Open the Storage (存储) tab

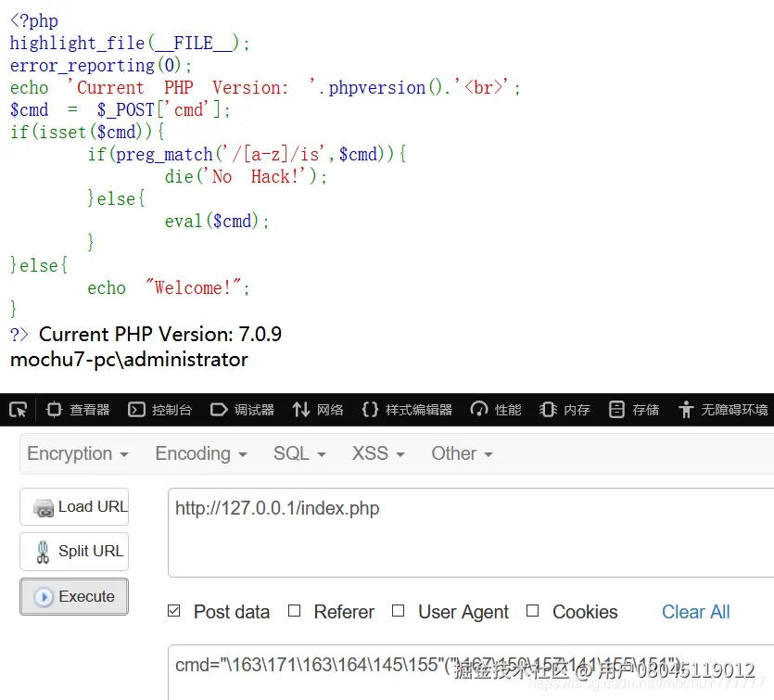tap(634, 410)
